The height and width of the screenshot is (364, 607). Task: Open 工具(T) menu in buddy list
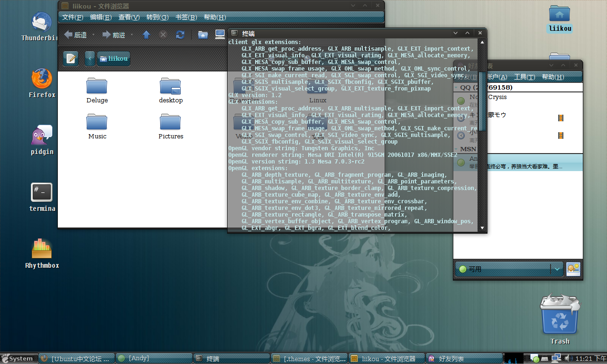524,77
